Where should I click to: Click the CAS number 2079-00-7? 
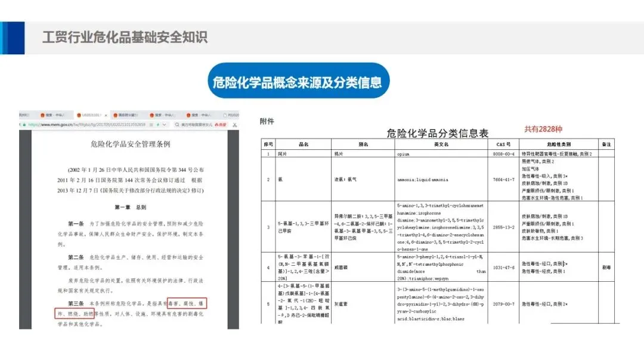[503, 304]
